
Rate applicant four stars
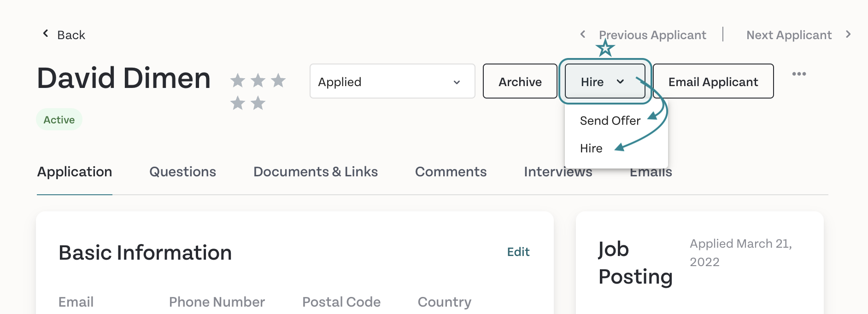click(x=238, y=103)
